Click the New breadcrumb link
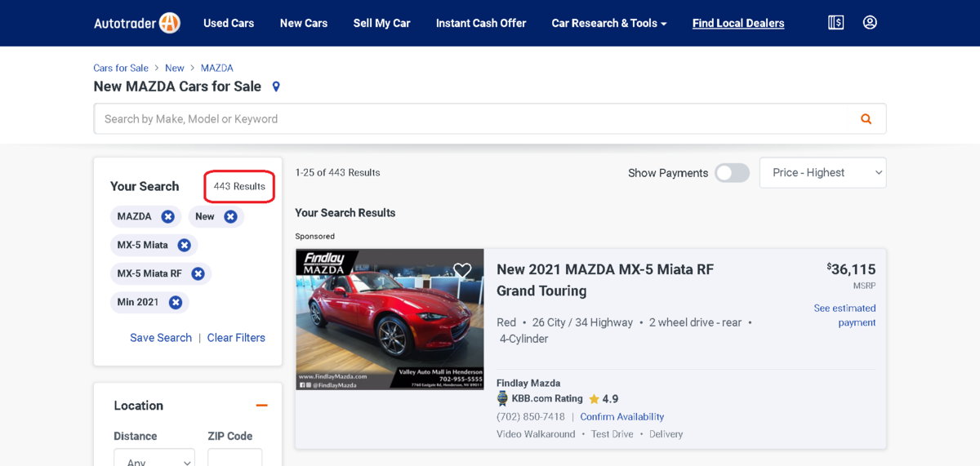The width and height of the screenshot is (980, 466). 175,68
